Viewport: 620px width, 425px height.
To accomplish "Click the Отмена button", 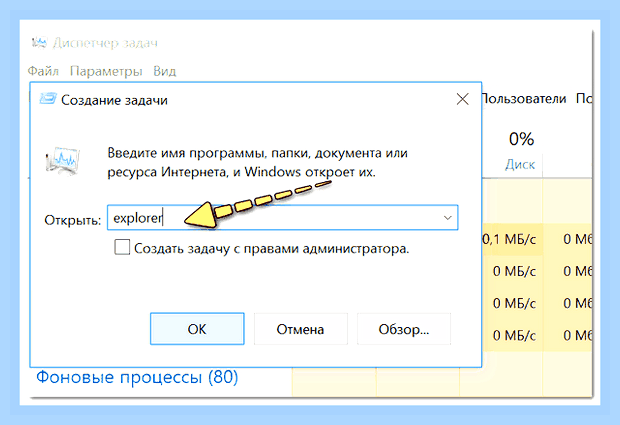I will point(301,329).
